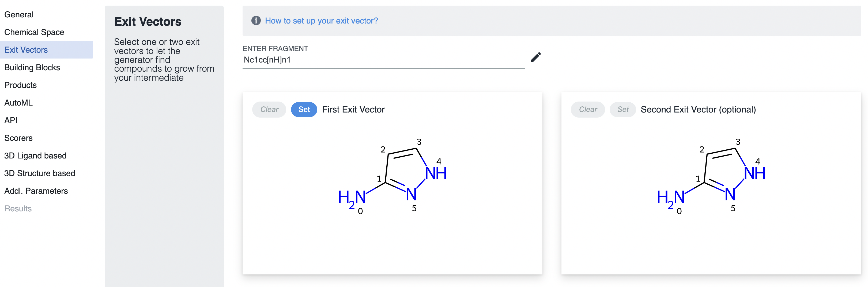Click the pencil edit fragment icon
868x287 pixels.
tap(535, 57)
